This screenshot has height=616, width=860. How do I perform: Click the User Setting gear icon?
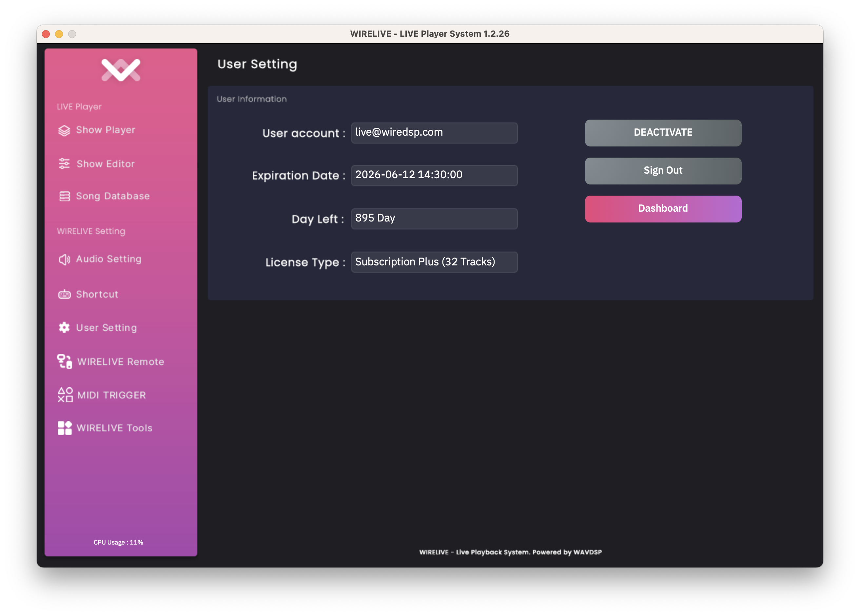point(64,328)
